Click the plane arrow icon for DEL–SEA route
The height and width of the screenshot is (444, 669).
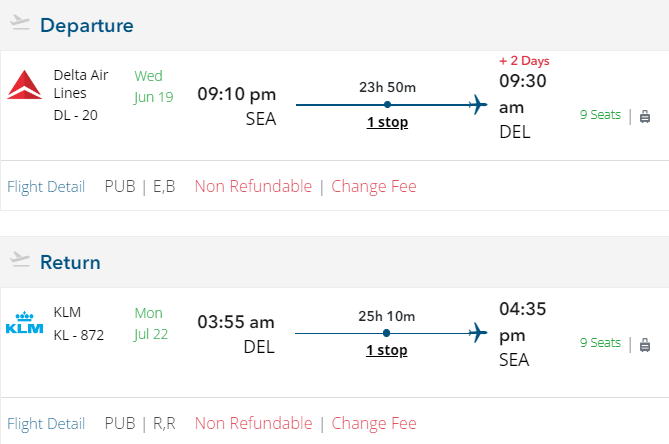(x=477, y=332)
